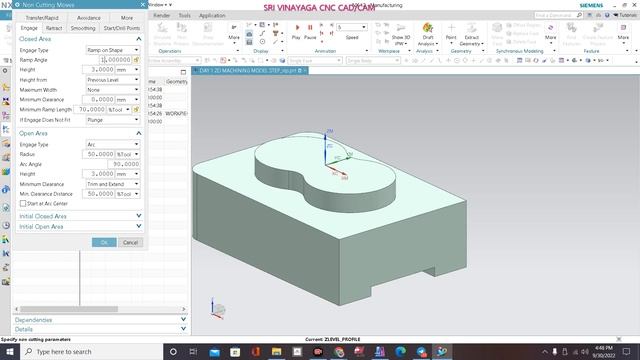Open Minimum Clearance Trim and Extend dropdown

(113, 184)
